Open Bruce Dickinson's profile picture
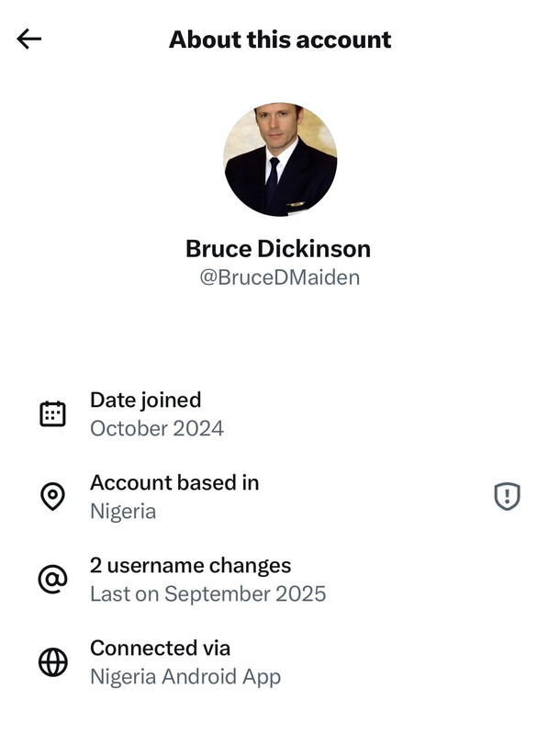Screen dimensions: 560x734 tap(280, 160)
